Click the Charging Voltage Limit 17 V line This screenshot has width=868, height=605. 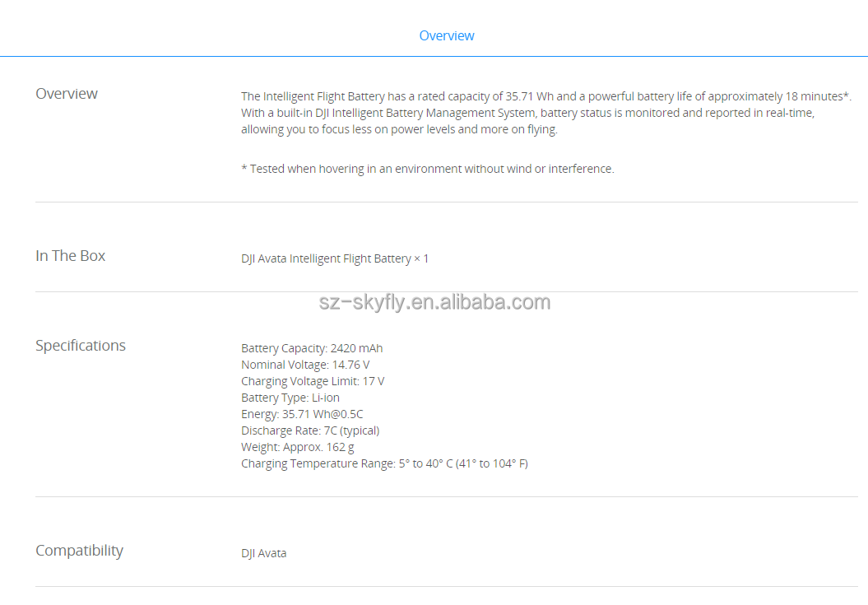pos(313,381)
